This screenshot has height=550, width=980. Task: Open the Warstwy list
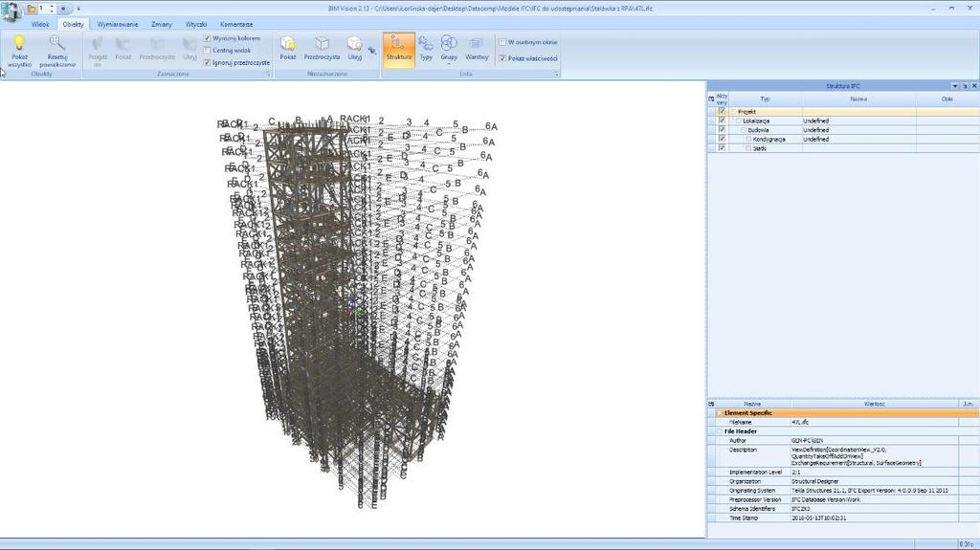[x=477, y=48]
